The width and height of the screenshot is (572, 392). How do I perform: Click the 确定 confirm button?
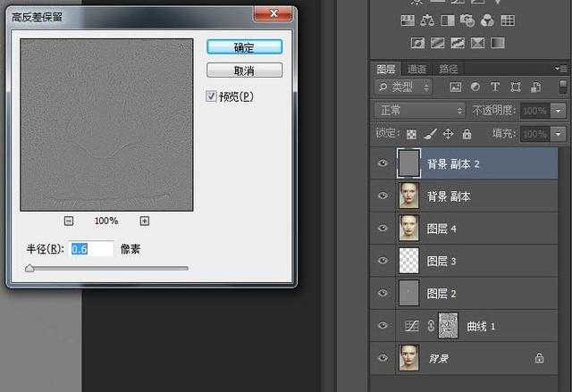pos(244,47)
